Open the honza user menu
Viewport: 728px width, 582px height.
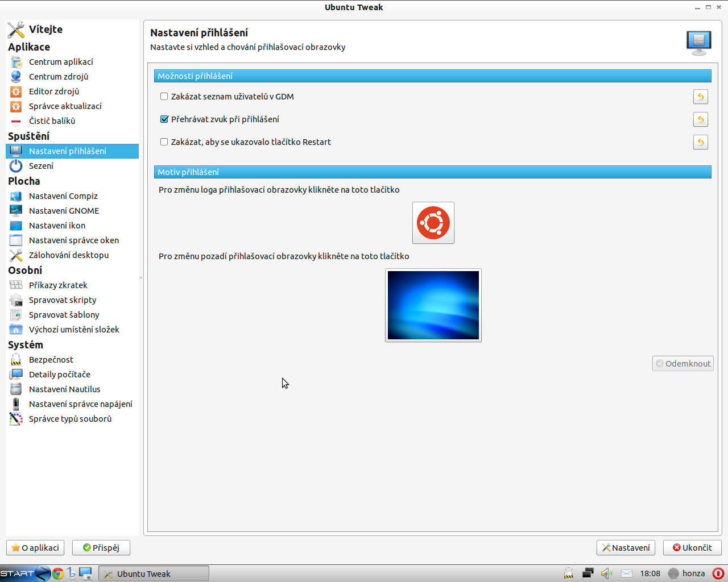[686, 573]
